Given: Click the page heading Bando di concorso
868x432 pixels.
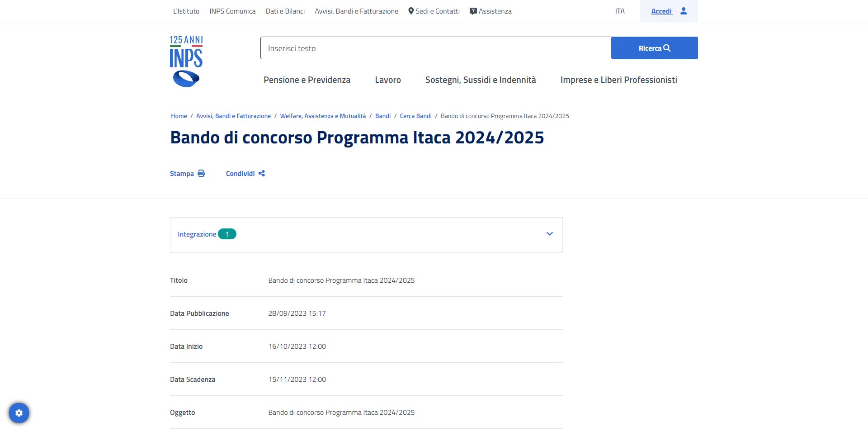Looking at the screenshot, I should coord(357,138).
